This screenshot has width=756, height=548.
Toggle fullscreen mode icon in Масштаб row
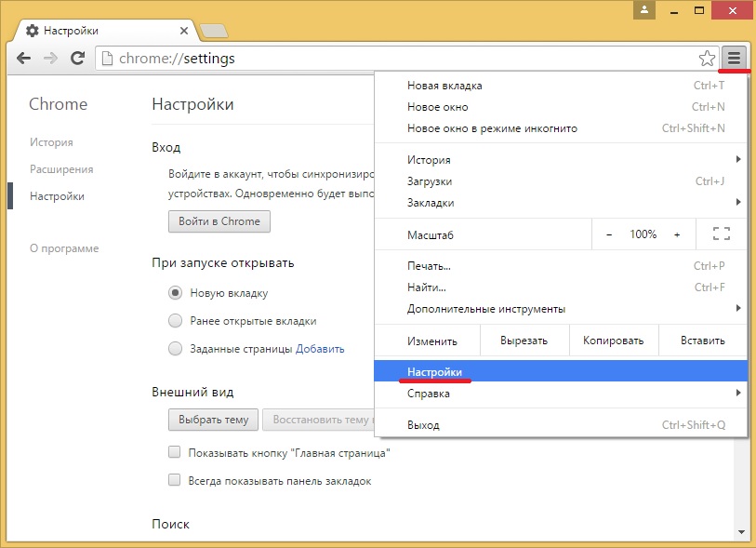pyautogui.click(x=722, y=234)
